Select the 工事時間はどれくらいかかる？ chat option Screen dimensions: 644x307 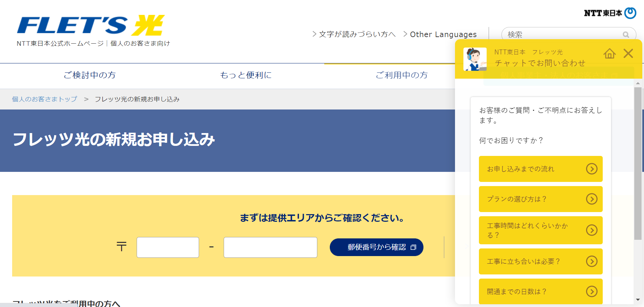pyautogui.click(x=541, y=230)
